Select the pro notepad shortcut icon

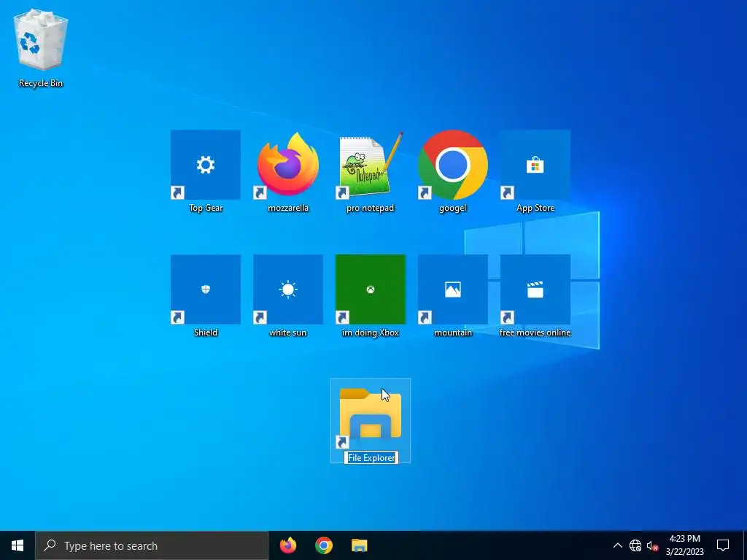(370, 165)
